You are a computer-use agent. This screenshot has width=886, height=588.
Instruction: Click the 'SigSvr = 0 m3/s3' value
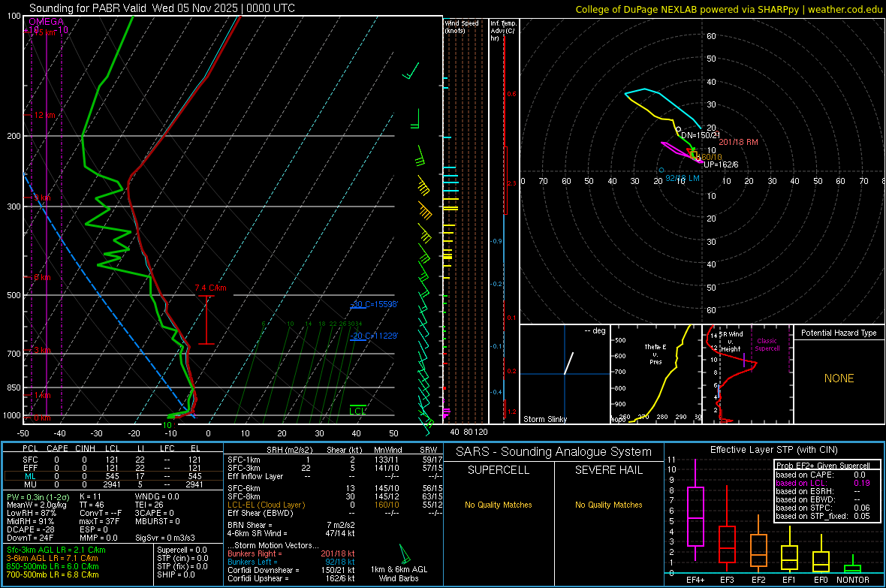tap(165, 538)
